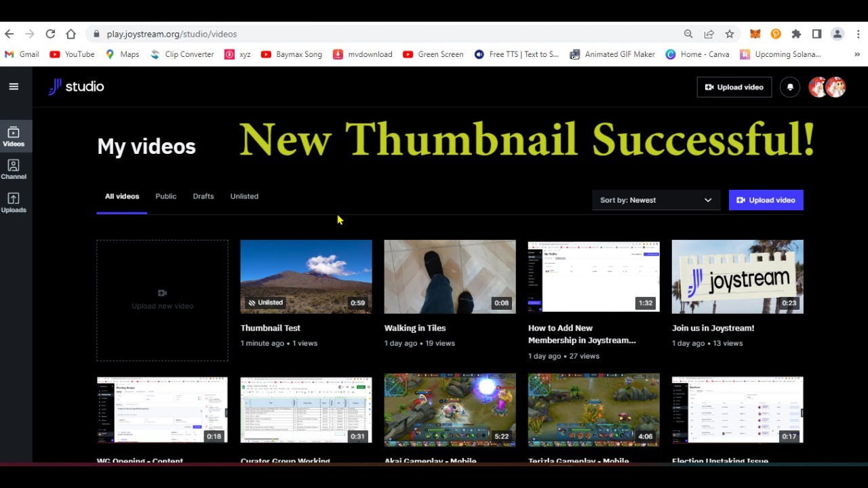Open the Videos sidebar section

coord(14,136)
